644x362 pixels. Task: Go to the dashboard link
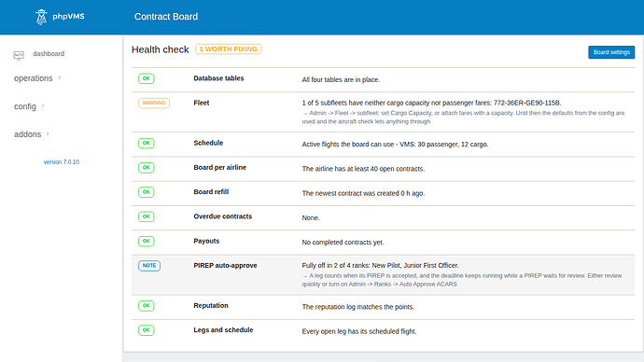point(49,54)
